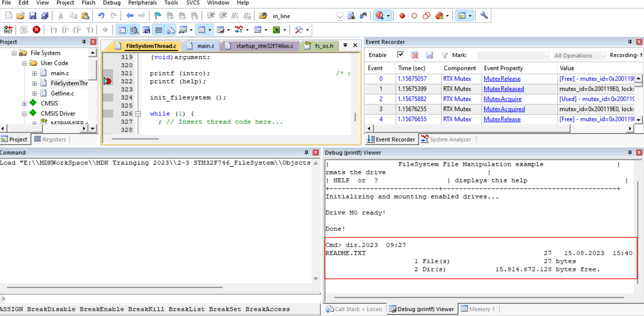
Task: Click the Undo arrow icon
Action: coord(101,16)
